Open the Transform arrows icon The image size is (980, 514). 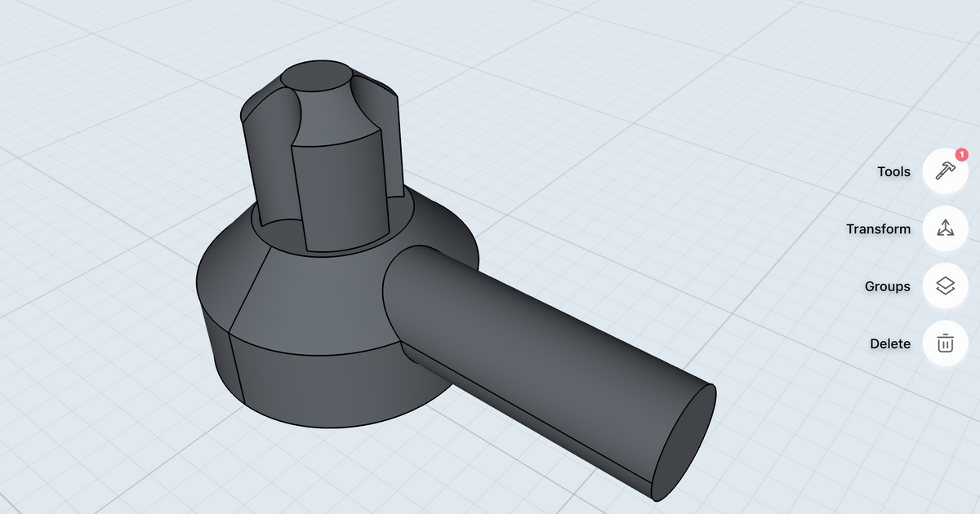[945, 229]
